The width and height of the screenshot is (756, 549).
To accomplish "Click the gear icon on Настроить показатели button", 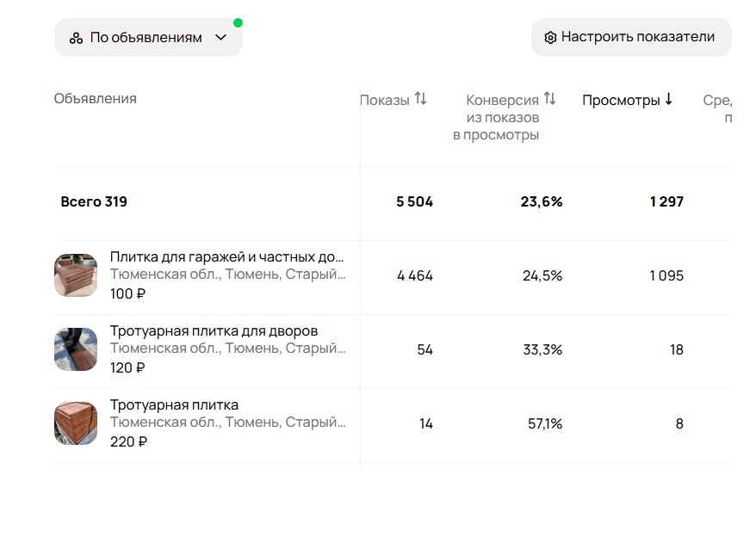I will (x=548, y=37).
